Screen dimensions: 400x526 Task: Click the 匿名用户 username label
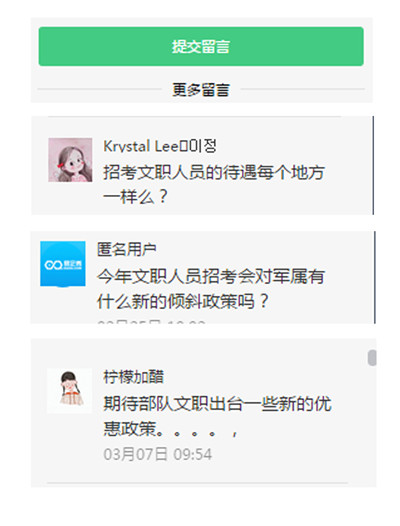pyautogui.click(x=127, y=249)
